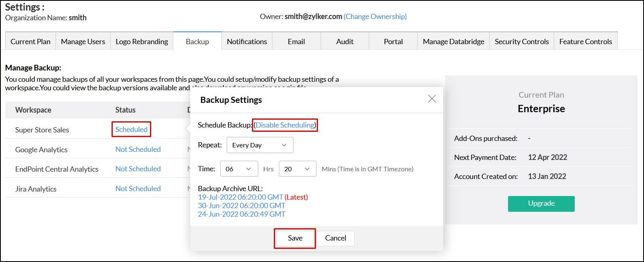Expand the hours dropdown showing 06
This screenshot has height=262, width=644.
pos(239,169)
